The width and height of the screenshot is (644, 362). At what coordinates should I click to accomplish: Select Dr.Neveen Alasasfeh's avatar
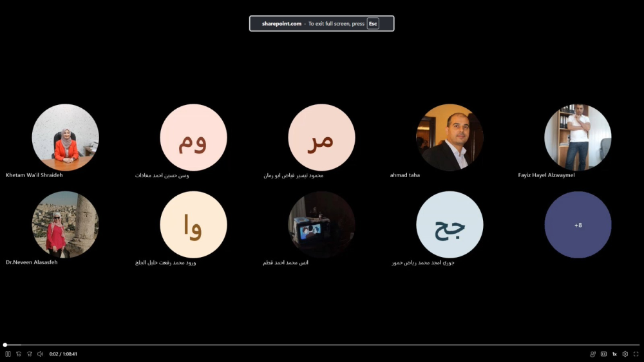pos(65,225)
